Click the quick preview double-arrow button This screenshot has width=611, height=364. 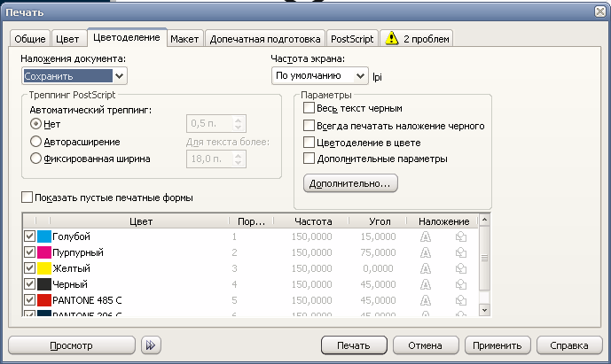tap(151, 345)
